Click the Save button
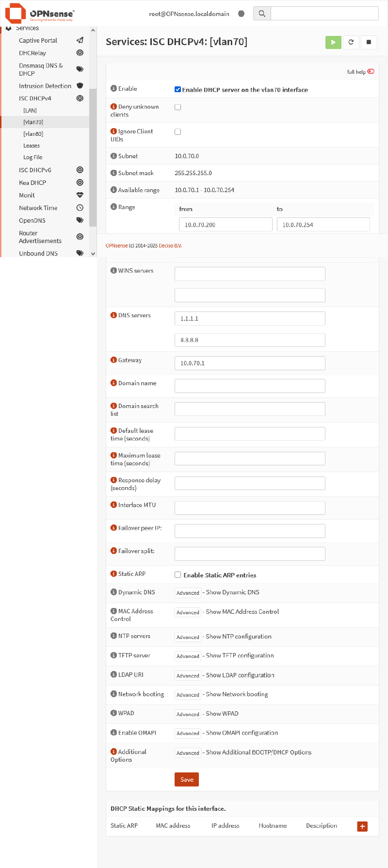This screenshot has height=868, width=388. click(187, 780)
